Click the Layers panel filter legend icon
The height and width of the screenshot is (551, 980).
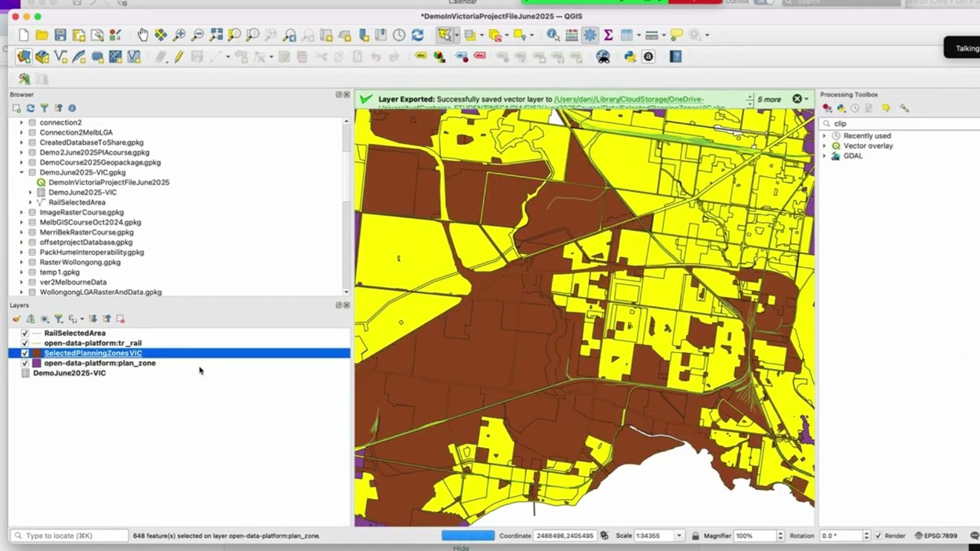[58, 319]
